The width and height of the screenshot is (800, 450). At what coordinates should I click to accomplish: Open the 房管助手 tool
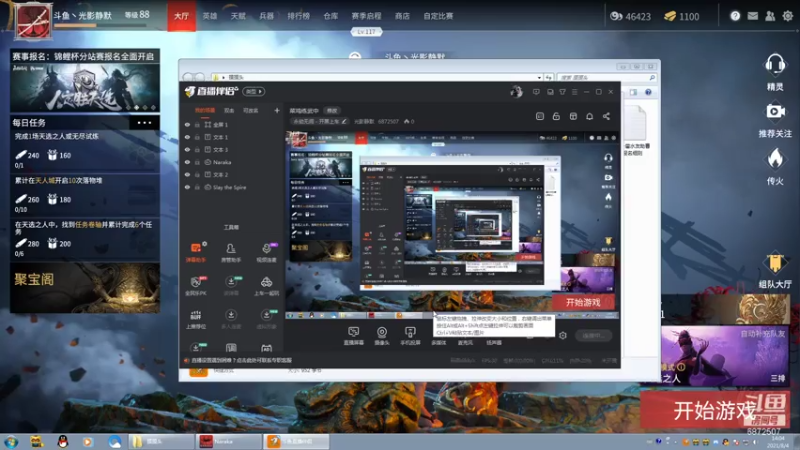(231, 252)
